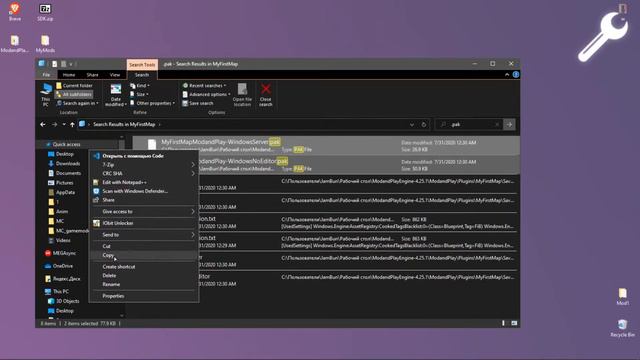This screenshot has height=360, width=640.
Task: Choose Cut in context menu
Action: click(x=144, y=246)
